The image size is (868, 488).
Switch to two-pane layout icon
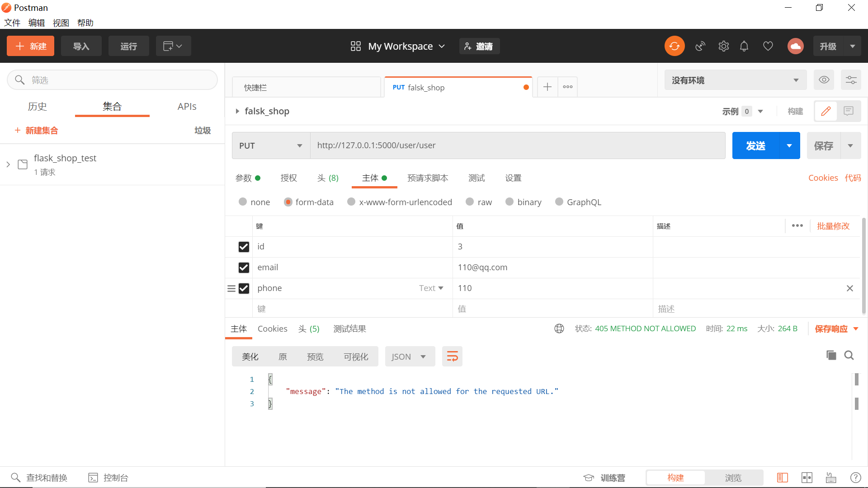[x=807, y=478]
